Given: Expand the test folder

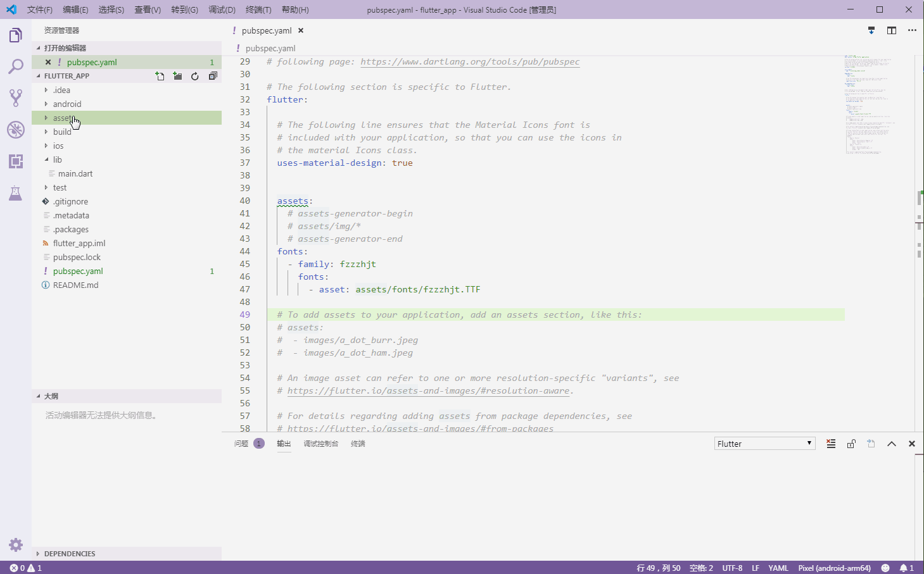Looking at the screenshot, I should tap(127, 187).
